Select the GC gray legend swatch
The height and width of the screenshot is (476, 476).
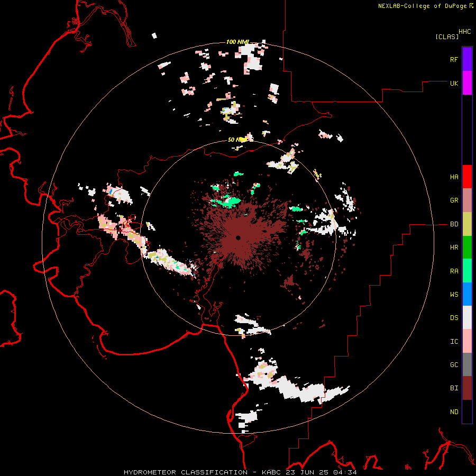click(467, 364)
